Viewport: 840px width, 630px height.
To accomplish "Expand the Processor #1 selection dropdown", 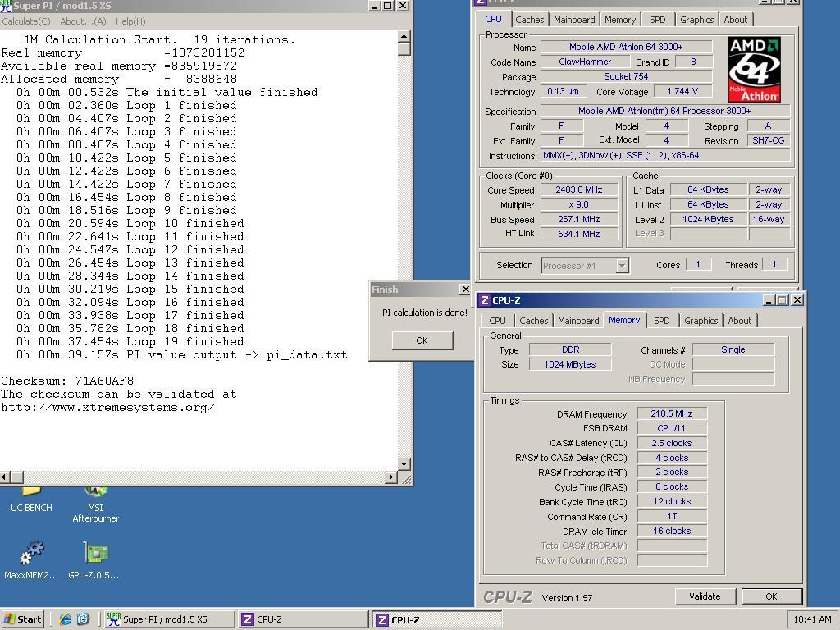I will click(x=622, y=266).
